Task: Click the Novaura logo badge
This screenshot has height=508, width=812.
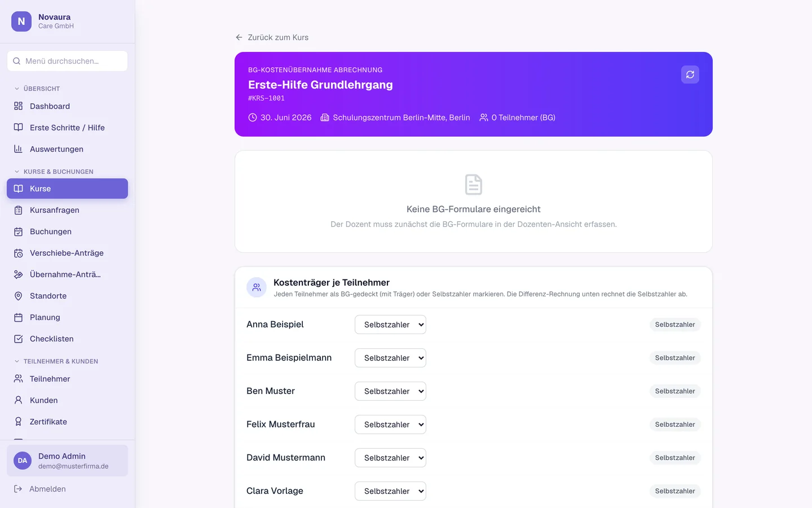Action: 21,21
